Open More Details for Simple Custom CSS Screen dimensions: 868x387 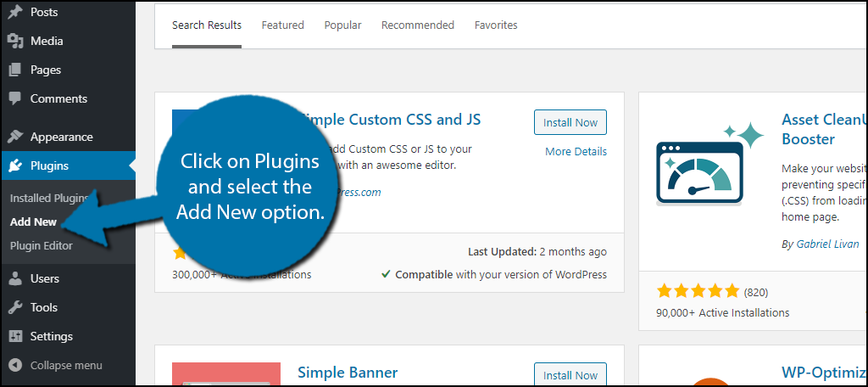[x=576, y=151]
